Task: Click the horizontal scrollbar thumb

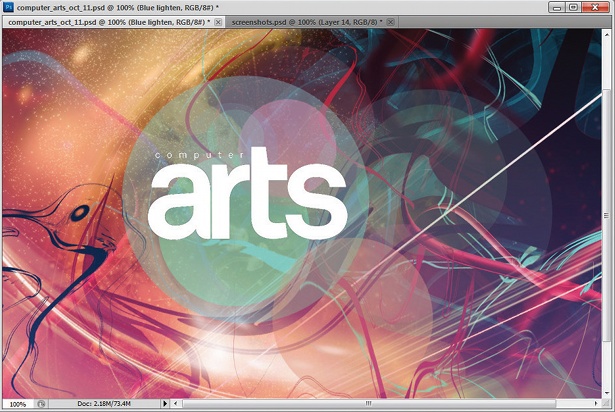Action: tap(369, 403)
